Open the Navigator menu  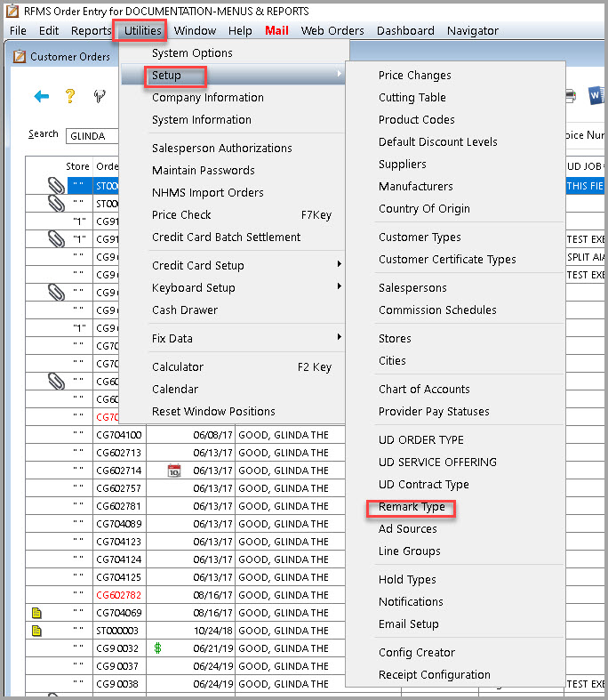tap(473, 30)
